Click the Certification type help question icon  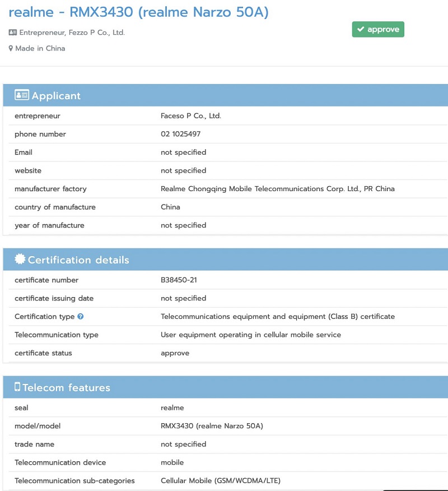coord(81,316)
